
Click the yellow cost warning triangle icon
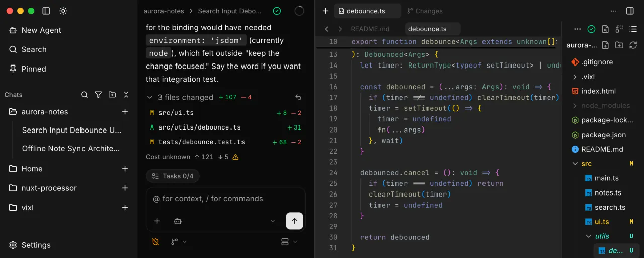click(x=235, y=157)
